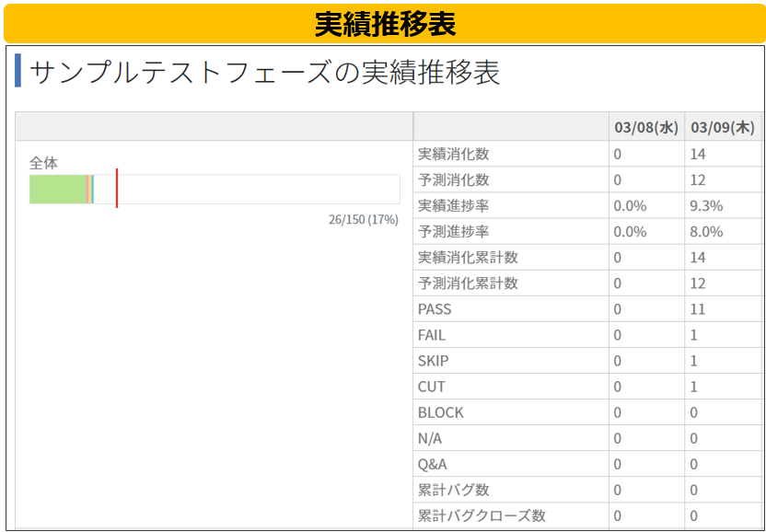The image size is (766, 532).
Task: Click the 累計バグ数 row label
Action: (453, 490)
